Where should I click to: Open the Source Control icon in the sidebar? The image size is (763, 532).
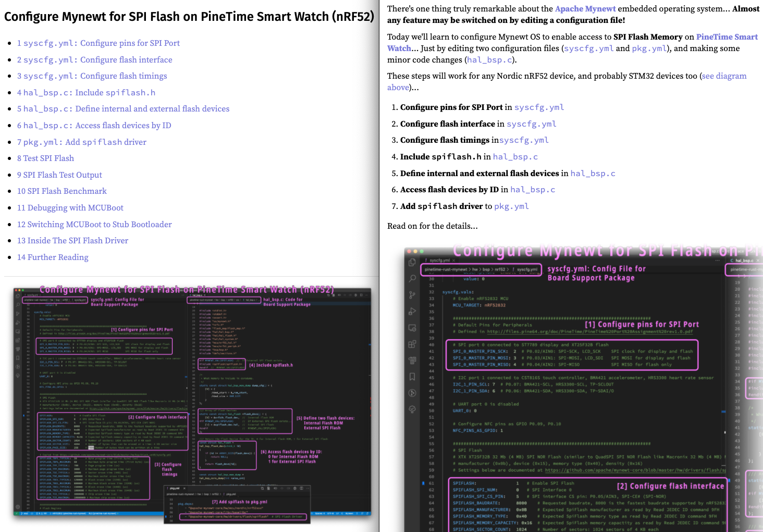pyautogui.click(x=412, y=295)
